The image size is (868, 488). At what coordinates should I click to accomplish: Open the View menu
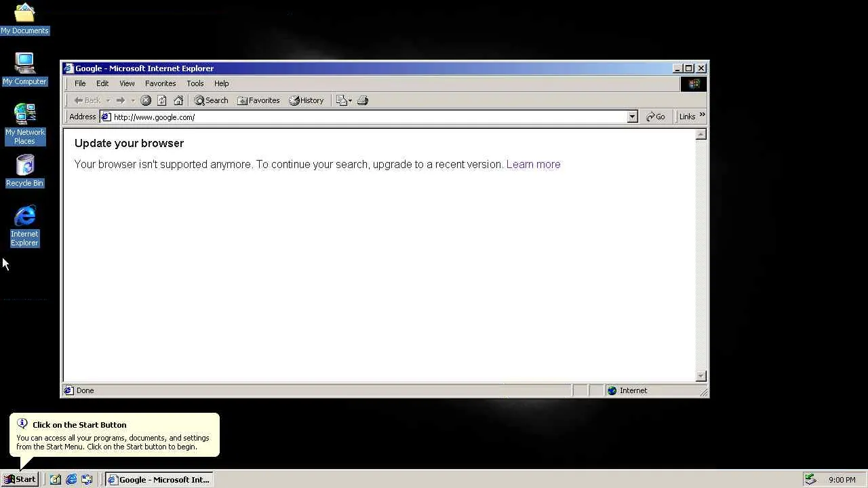[x=127, y=83]
